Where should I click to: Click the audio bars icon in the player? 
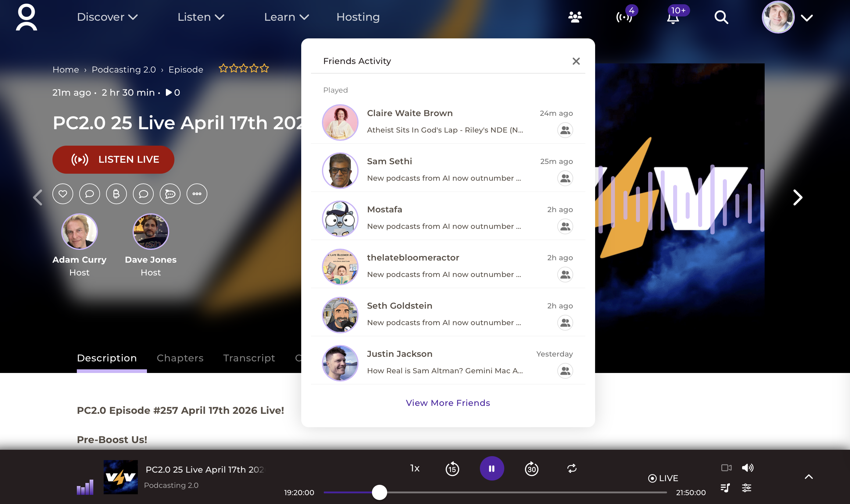pos(85,487)
